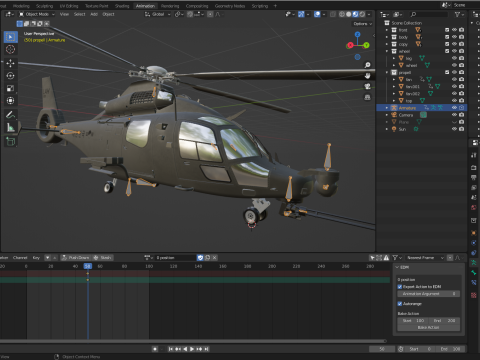The width and height of the screenshot is (480, 360).
Task: Click the timeline playhead frame marker
Action: coord(88,266)
